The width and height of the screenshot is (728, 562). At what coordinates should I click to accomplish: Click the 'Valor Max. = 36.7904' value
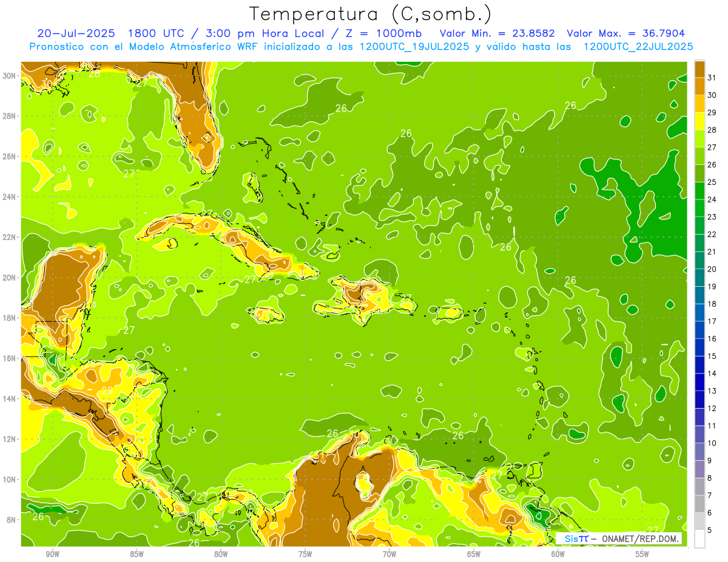pos(625,33)
